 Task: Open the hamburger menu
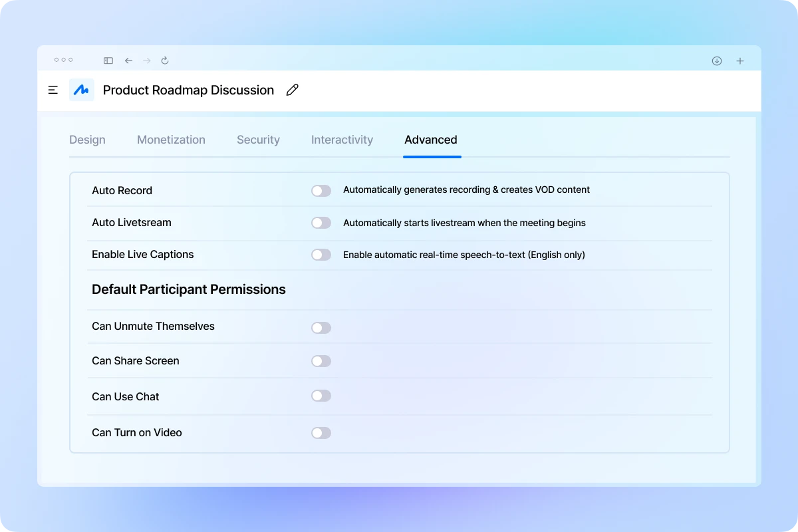click(53, 90)
